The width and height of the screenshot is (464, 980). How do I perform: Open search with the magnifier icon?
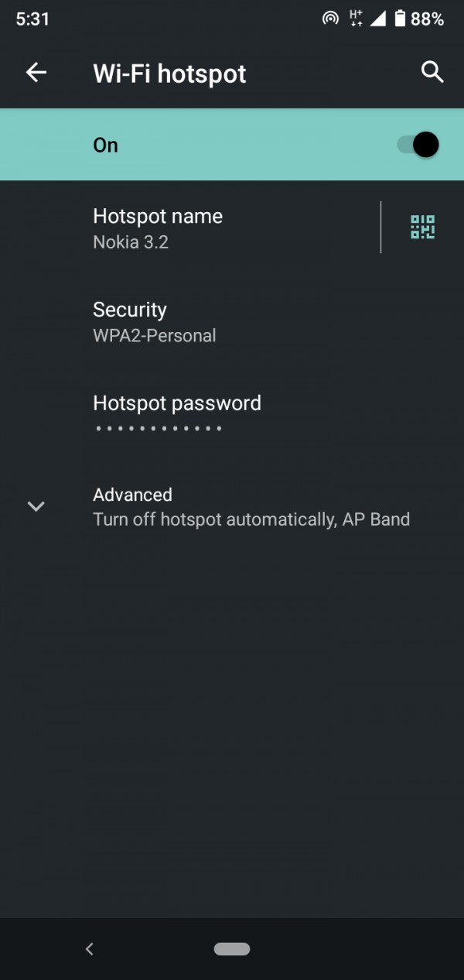[x=432, y=73]
